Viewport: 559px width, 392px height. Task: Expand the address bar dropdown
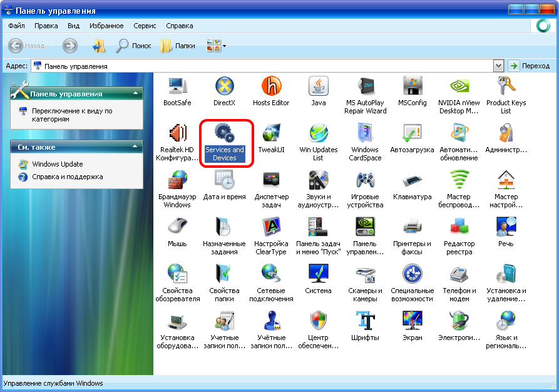(x=498, y=66)
